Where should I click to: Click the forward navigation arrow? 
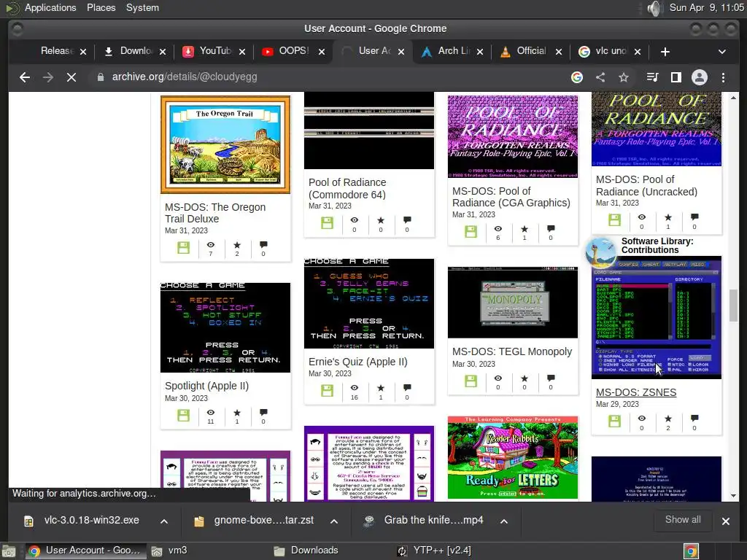[48, 77]
